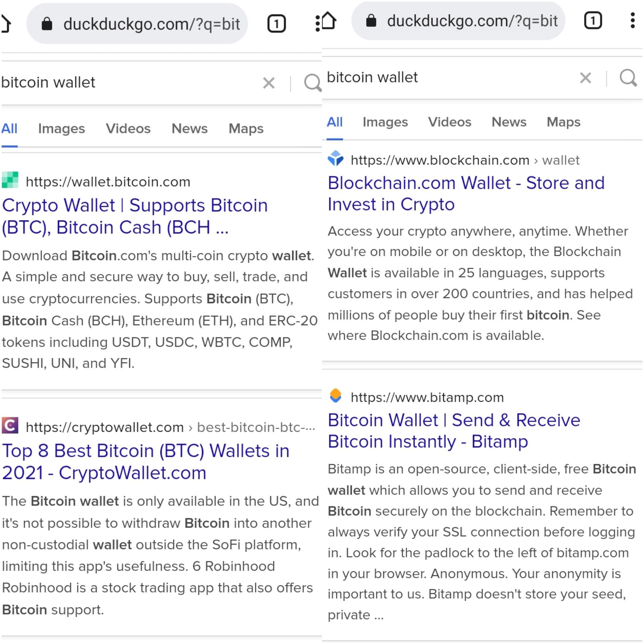
Task: Open the Maps tab in right pane
Action: (563, 122)
